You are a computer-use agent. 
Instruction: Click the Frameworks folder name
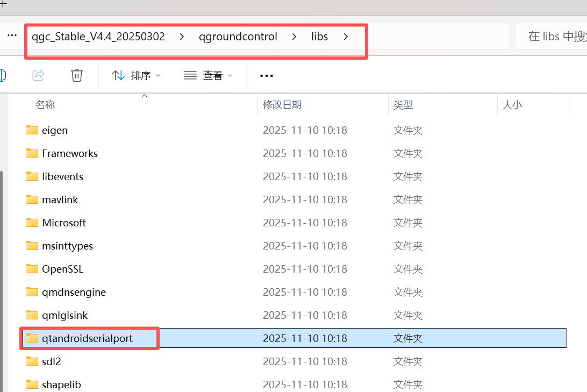coord(70,153)
